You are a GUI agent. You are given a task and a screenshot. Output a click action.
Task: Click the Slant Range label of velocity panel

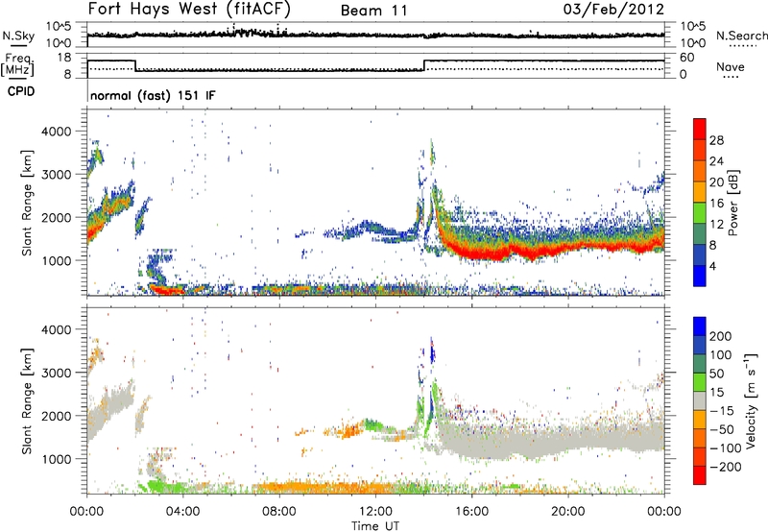(27, 401)
